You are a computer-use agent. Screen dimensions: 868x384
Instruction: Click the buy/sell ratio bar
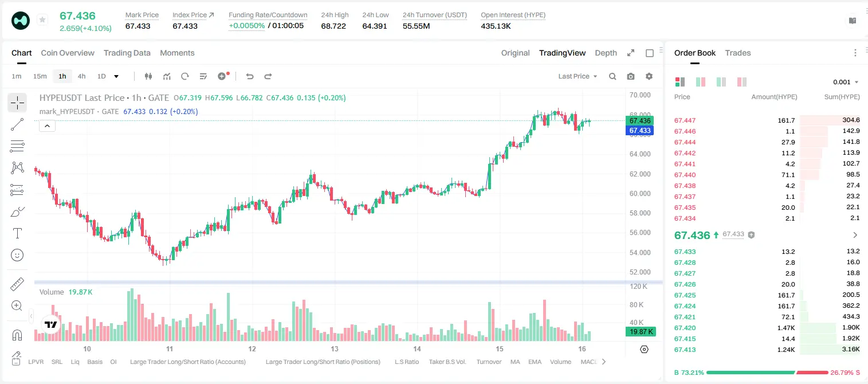(767, 372)
